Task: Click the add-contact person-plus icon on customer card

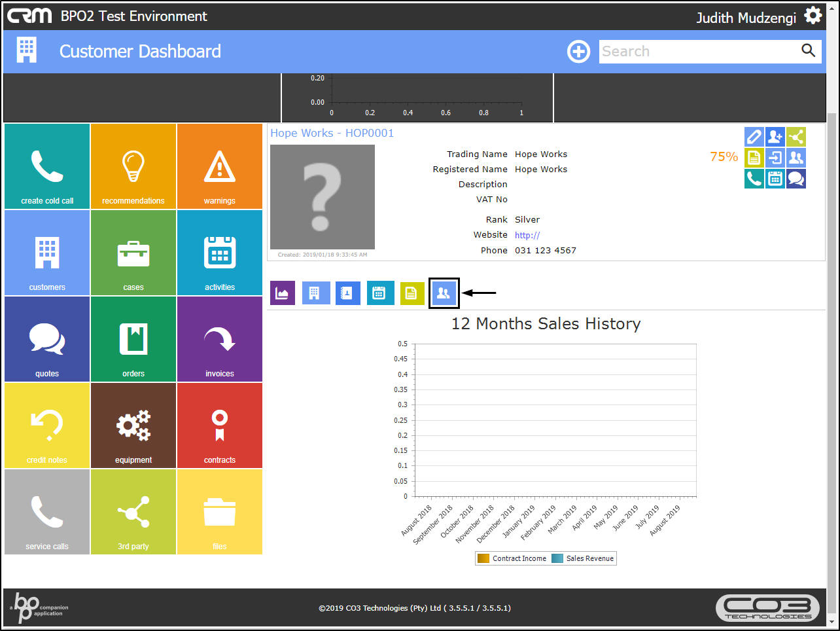Action: (775, 136)
